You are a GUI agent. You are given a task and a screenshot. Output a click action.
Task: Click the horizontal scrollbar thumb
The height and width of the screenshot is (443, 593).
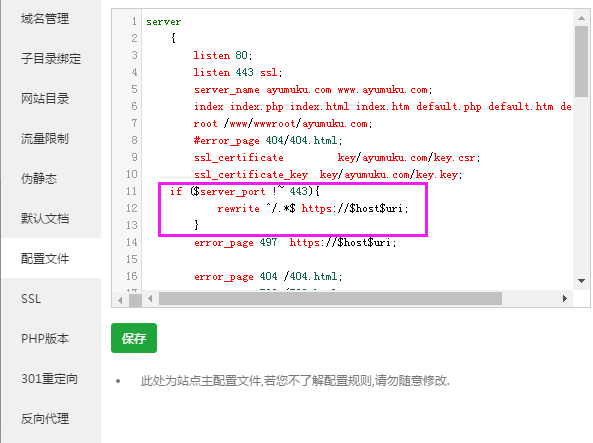330,298
